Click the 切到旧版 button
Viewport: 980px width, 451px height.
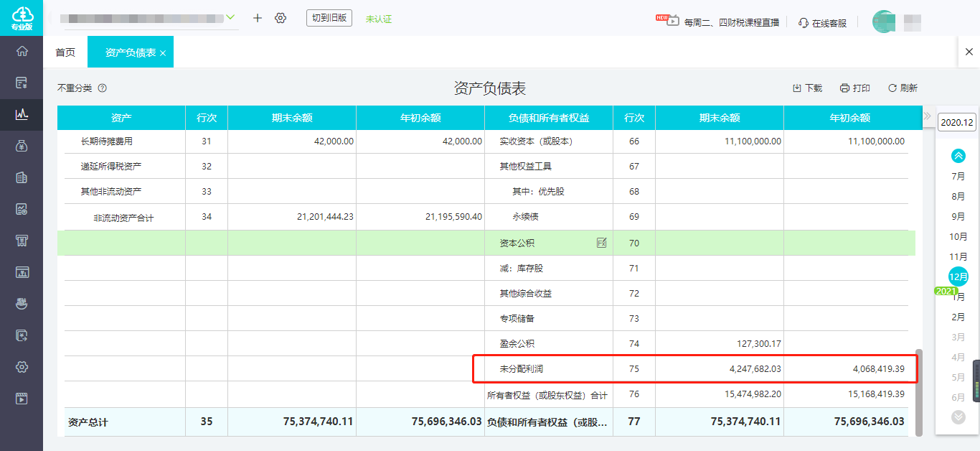[x=329, y=18]
